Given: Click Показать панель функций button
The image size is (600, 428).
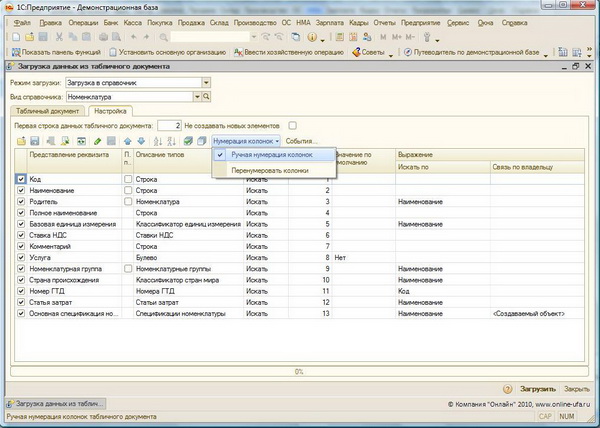Looking at the screenshot, I should pos(56,52).
